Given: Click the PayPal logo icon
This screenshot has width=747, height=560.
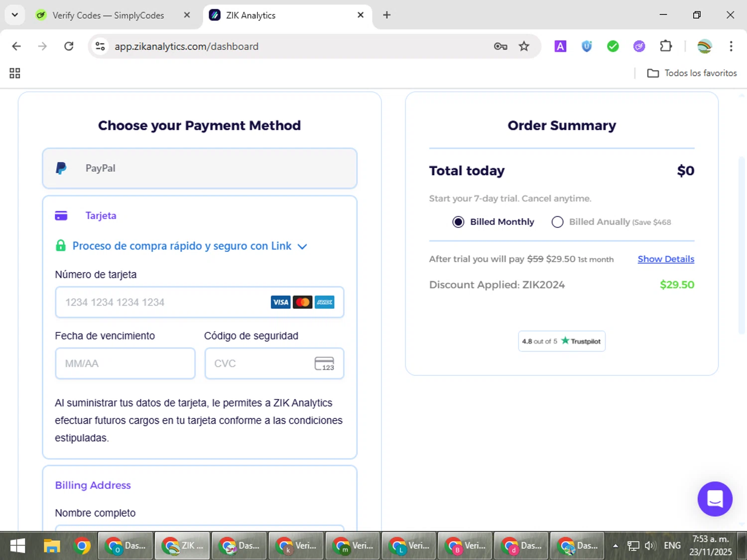Looking at the screenshot, I should click(61, 168).
